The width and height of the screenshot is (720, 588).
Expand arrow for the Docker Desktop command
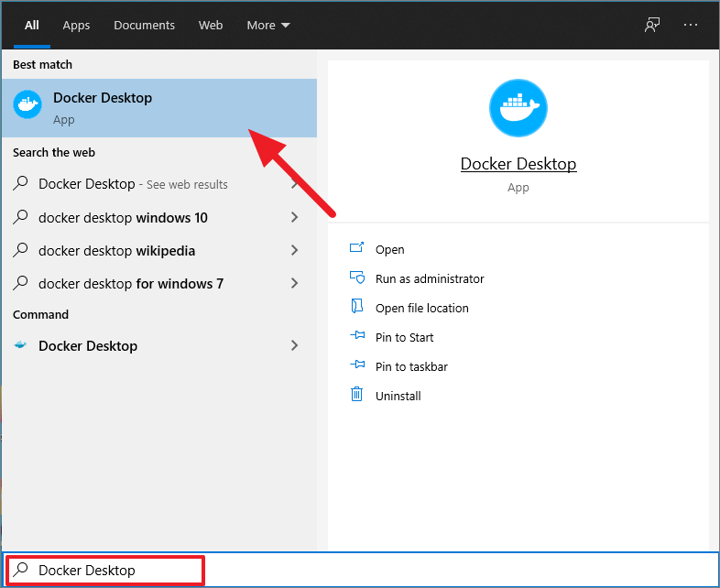point(295,345)
